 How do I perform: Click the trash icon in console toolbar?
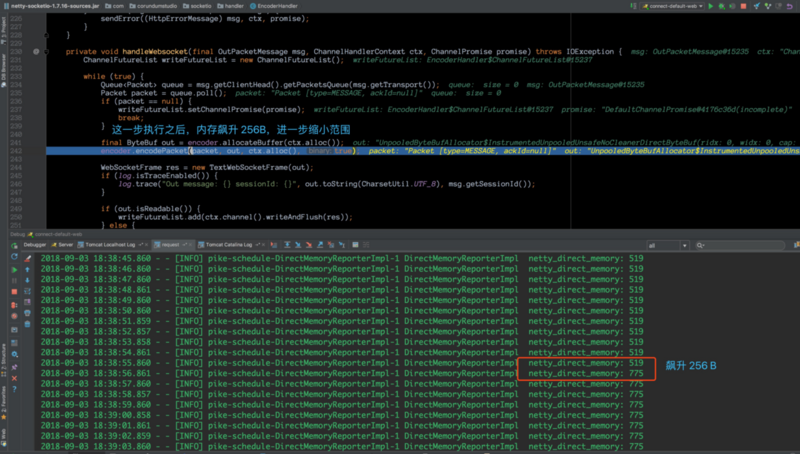(28, 324)
